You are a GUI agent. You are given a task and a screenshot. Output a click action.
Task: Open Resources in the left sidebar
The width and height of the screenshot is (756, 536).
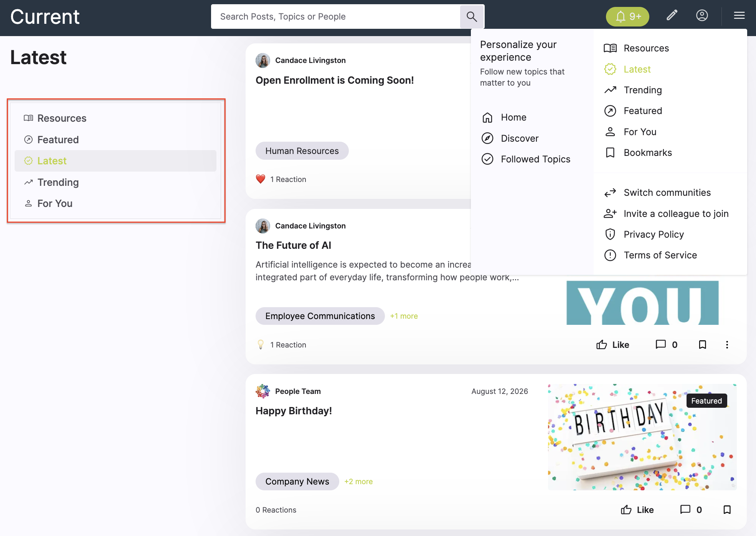pos(115,118)
